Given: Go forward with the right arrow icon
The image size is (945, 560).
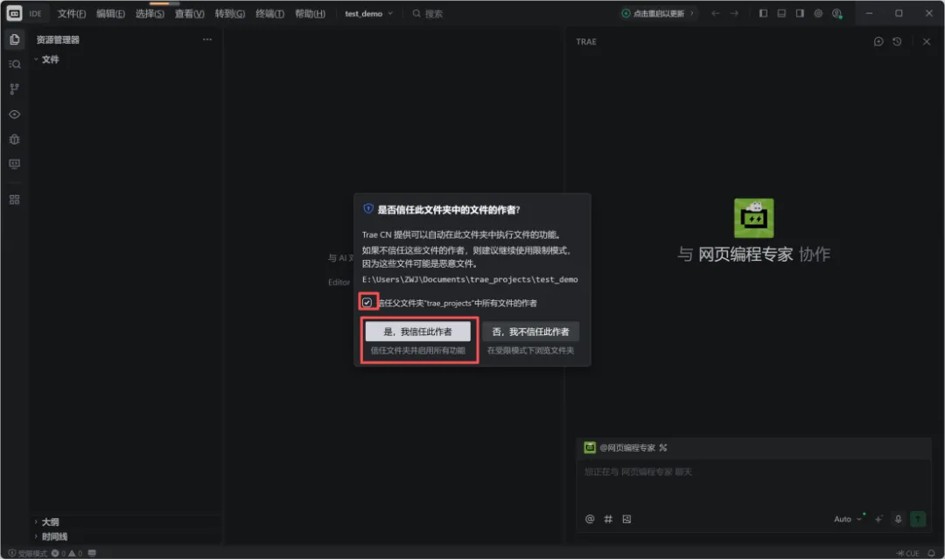Looking at the screenshot, I should pos(734,13).
